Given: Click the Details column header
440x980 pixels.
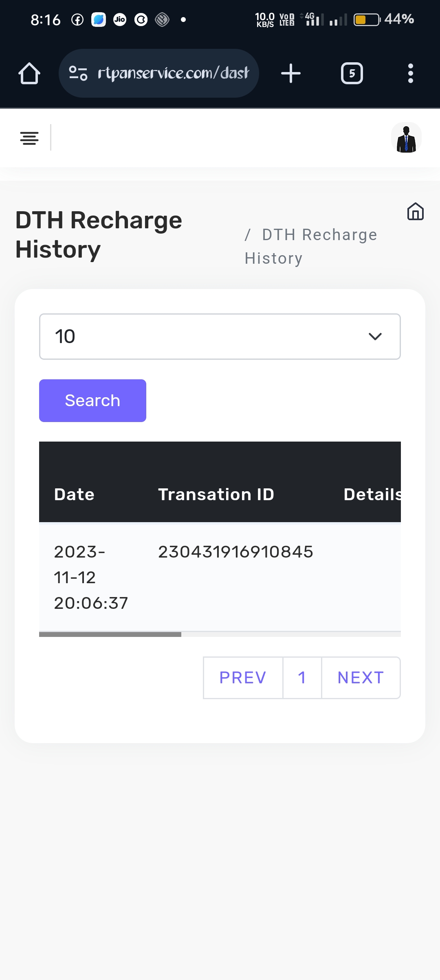Looking at the screenshot, I should [372, 494].
